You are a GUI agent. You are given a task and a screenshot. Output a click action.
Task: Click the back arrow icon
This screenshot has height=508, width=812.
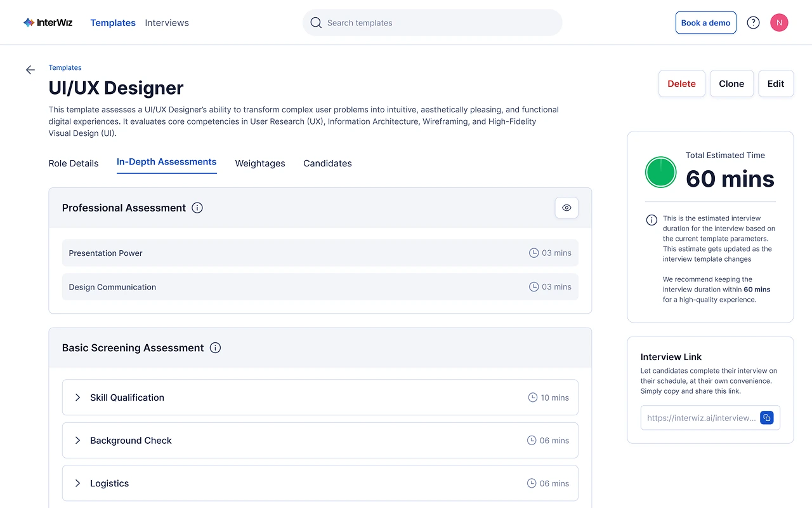pos(30,70)
